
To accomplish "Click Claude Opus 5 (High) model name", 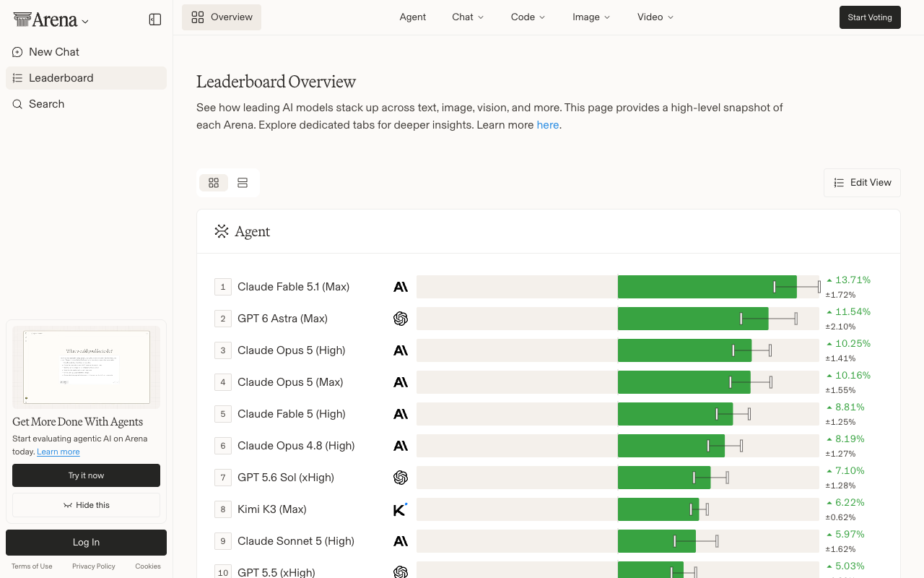I will 292,350.
